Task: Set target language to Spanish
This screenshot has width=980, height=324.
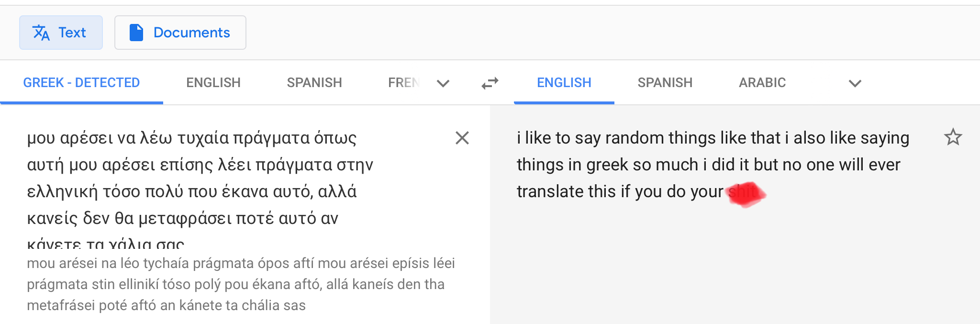Action: click(665, 83)
